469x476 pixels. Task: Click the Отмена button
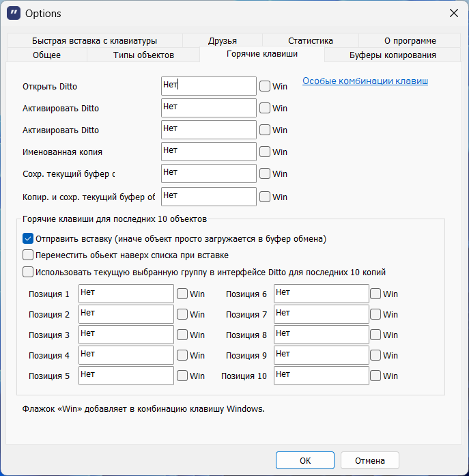(369, 460)
